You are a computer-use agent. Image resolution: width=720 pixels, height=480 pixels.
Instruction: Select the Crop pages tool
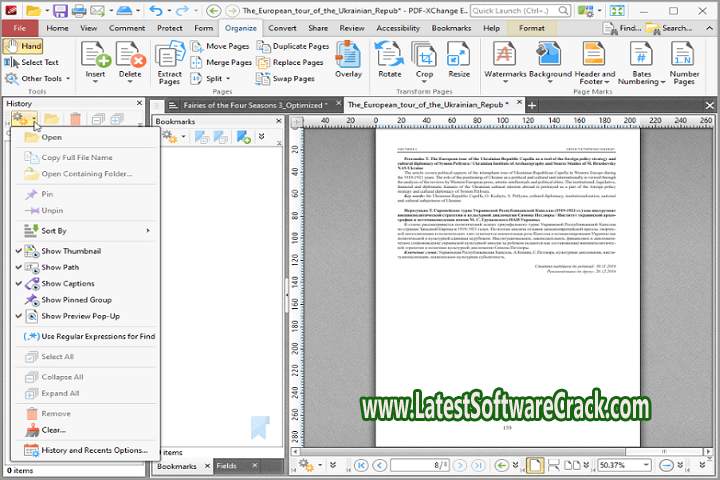click(x=425, y=59)
